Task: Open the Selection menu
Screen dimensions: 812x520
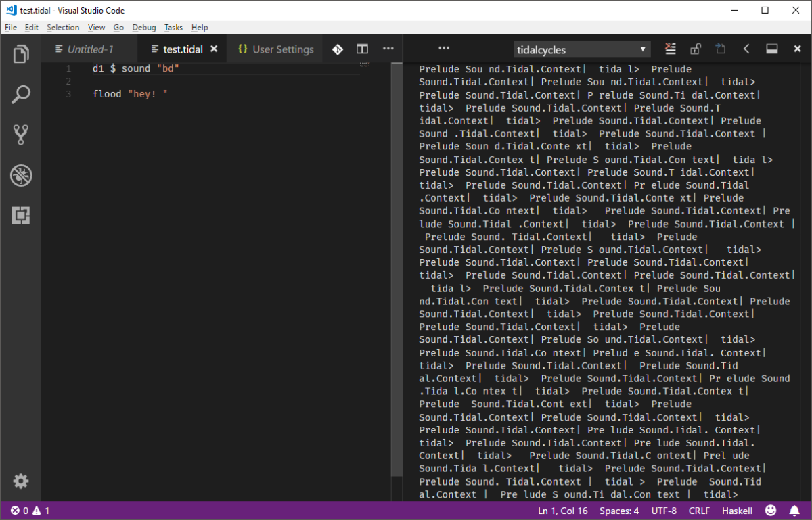Action: coord(63,28)
